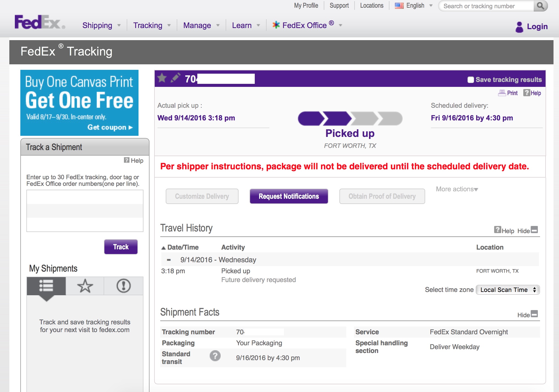The width and height of the screenshot is (559, 392).
Task: Click the Print printer icon
Action: [502, 93]
